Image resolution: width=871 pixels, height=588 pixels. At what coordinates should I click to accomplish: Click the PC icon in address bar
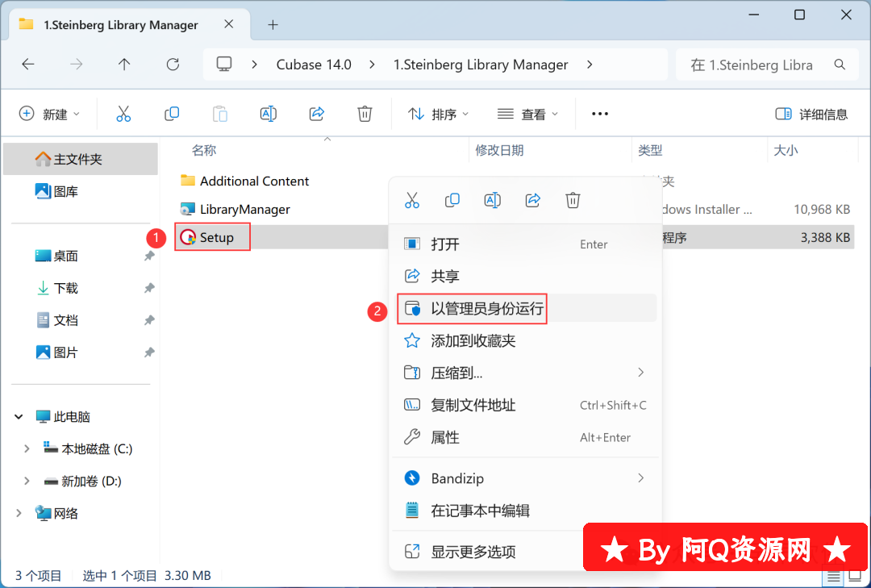click(x=224, y=65)
